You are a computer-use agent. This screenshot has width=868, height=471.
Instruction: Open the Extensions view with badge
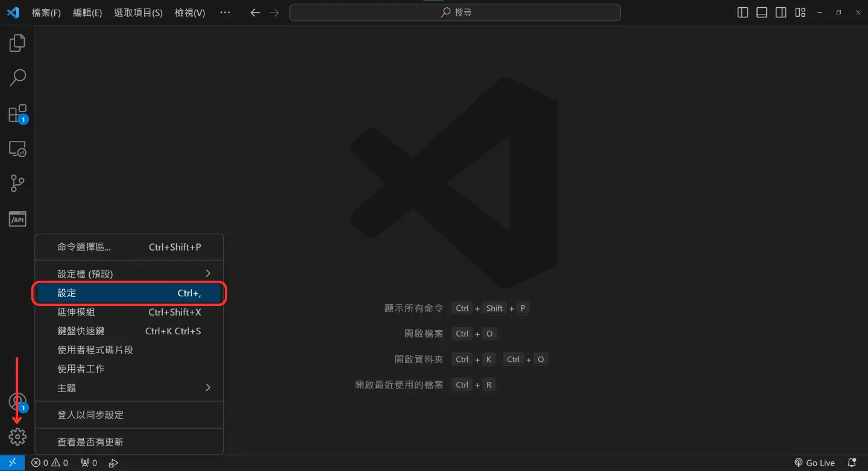17,114
